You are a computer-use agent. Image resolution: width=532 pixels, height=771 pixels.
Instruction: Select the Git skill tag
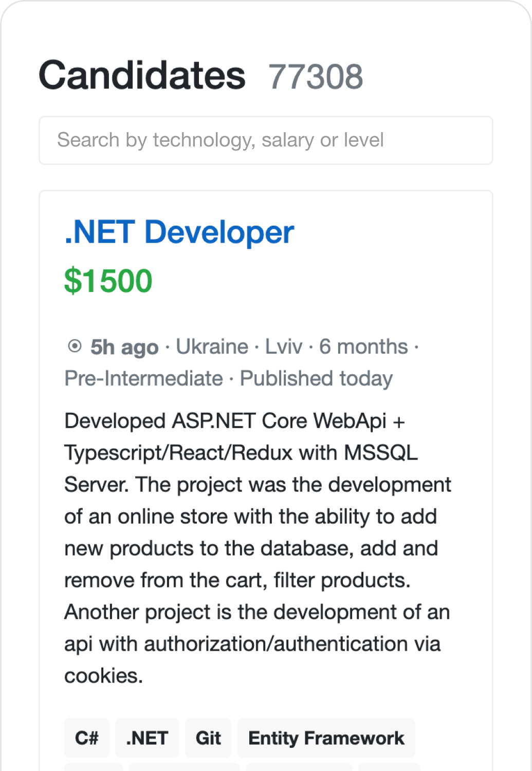click(208, 738)
